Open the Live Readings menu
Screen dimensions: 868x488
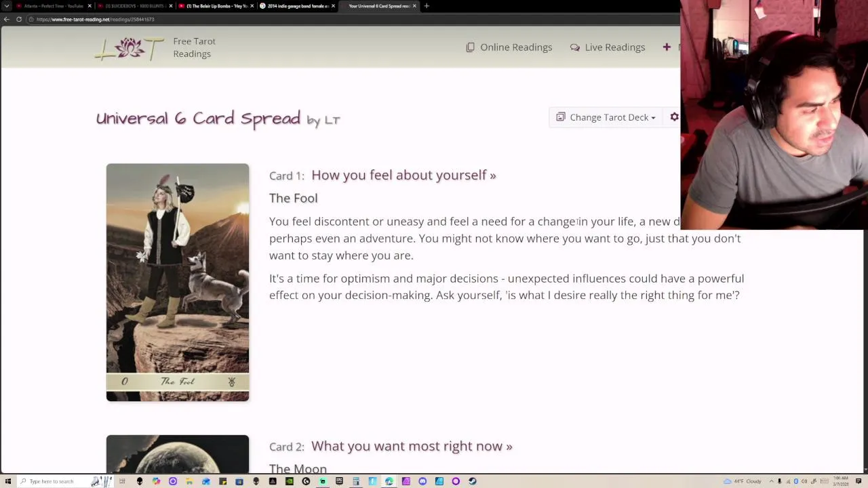(607, 47)
